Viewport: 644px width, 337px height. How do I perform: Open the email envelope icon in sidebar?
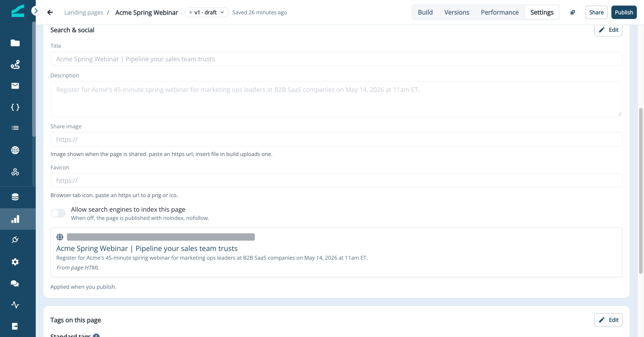15,86
